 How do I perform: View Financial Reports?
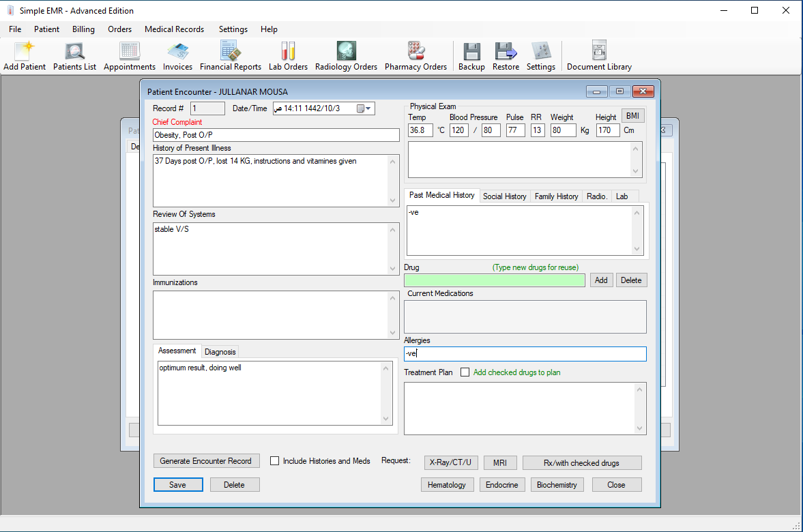231,55
